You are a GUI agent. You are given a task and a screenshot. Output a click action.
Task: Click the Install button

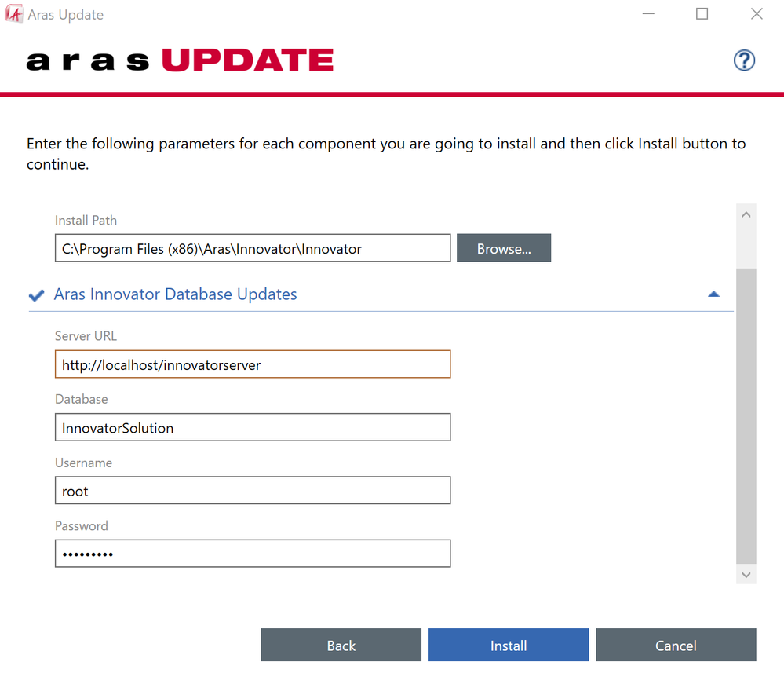click(508, 646)
